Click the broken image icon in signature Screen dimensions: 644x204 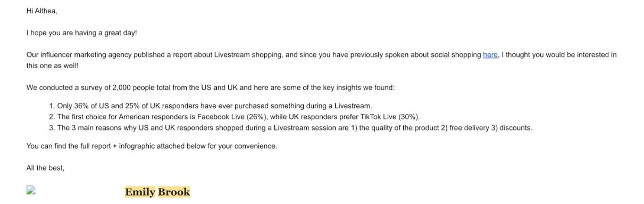pos(31,190)
